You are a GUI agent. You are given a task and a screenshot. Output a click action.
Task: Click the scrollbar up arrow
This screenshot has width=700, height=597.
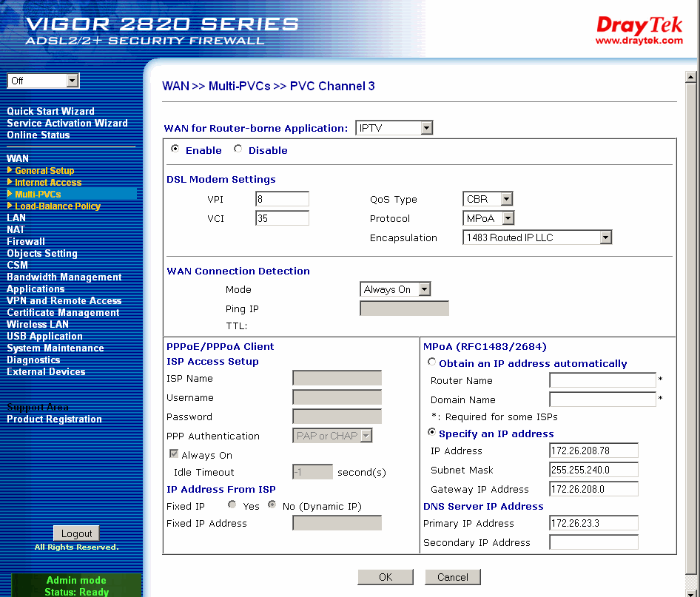pyautogui.click(x=690, y=77)
